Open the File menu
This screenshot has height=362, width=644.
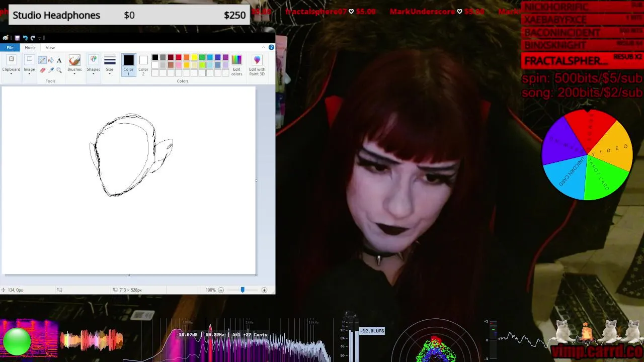[10, 47]
